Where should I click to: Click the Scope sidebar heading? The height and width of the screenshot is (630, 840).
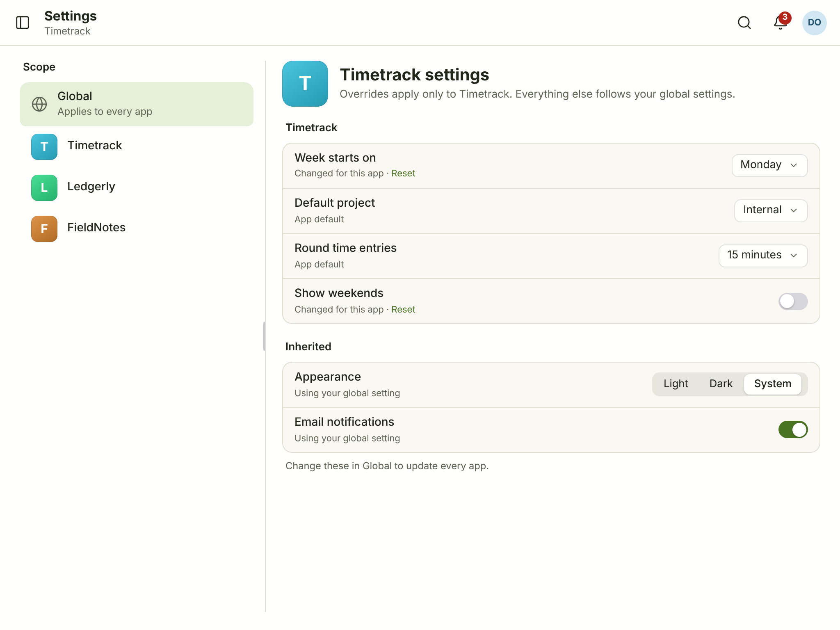click(39, 67)
